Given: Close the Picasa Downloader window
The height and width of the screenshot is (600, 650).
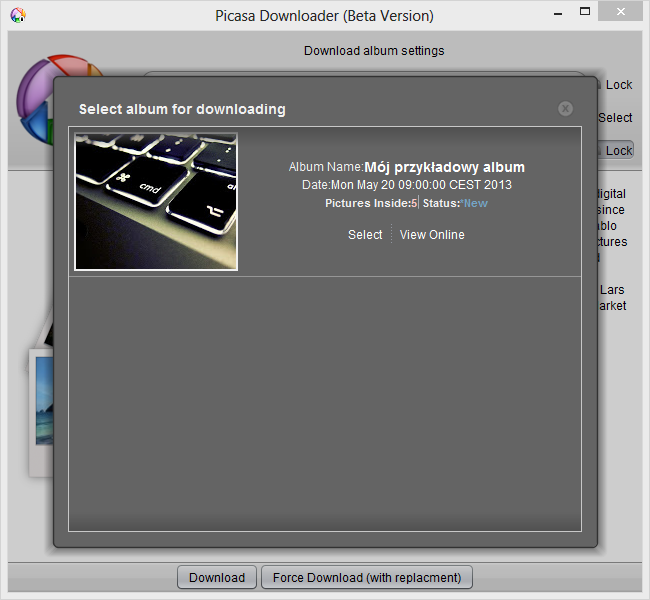Looking at the screenshot, I should pos(621,12).
